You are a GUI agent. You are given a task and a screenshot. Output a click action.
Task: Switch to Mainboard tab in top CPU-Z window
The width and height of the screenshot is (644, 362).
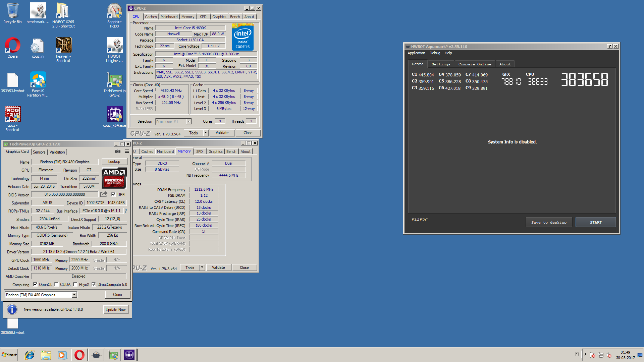[x=169, y=17]
